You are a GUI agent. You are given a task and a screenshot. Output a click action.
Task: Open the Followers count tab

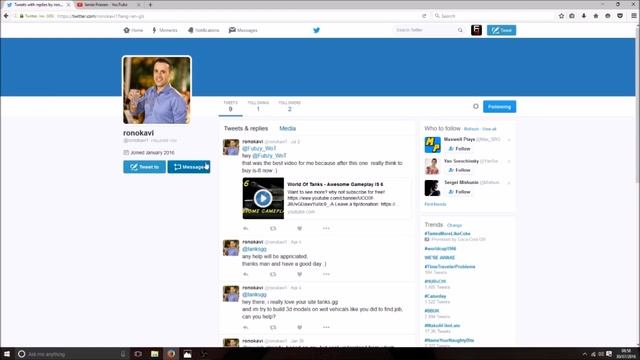click(x=289, y=107)
